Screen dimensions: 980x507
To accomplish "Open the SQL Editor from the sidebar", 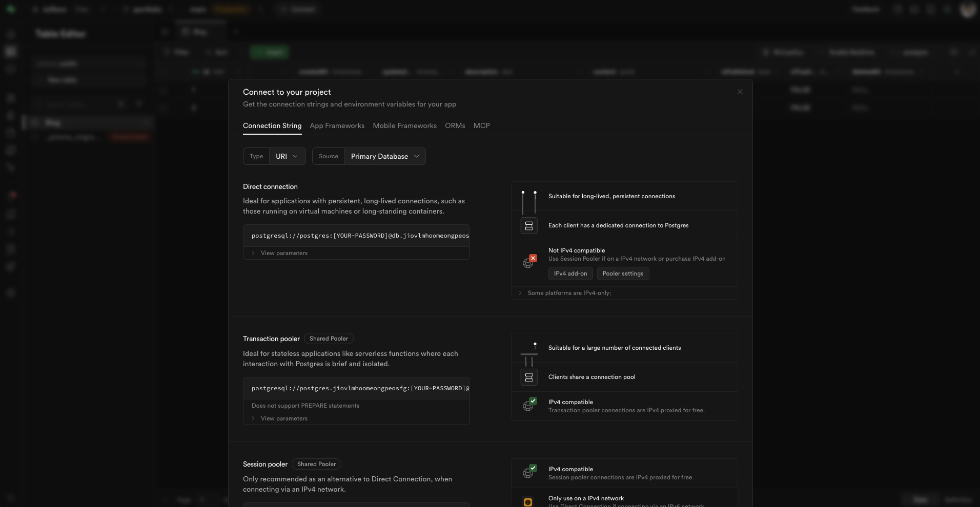I will 10,69.
